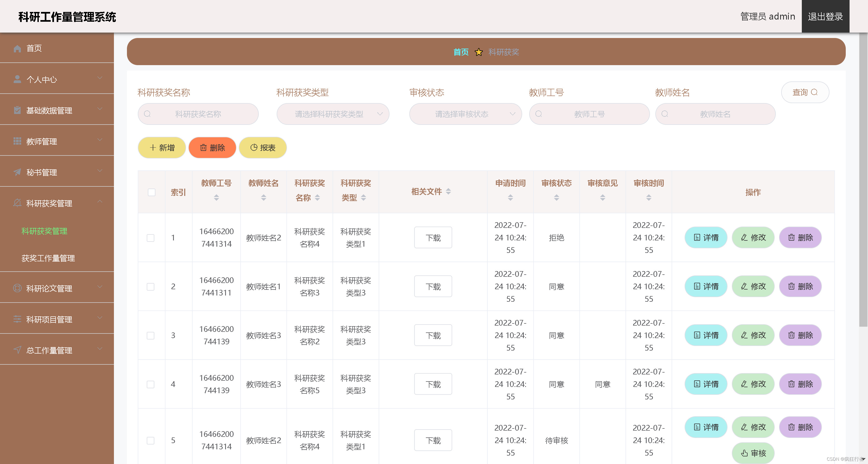Open 获奖工作量管理 submenu item
868x464 pixels.
(48, 258)
